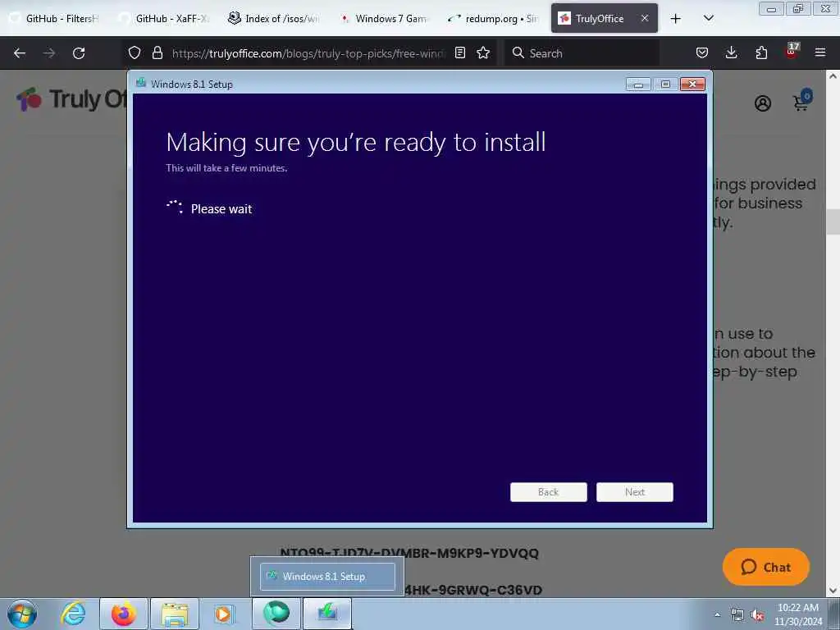Open the Firefox extensions menu icon
The image size is (840, 630).
(761, 52)
